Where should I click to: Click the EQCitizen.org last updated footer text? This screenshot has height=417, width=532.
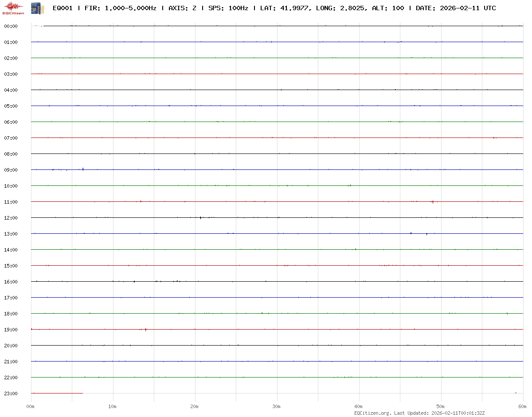(422, 413)
